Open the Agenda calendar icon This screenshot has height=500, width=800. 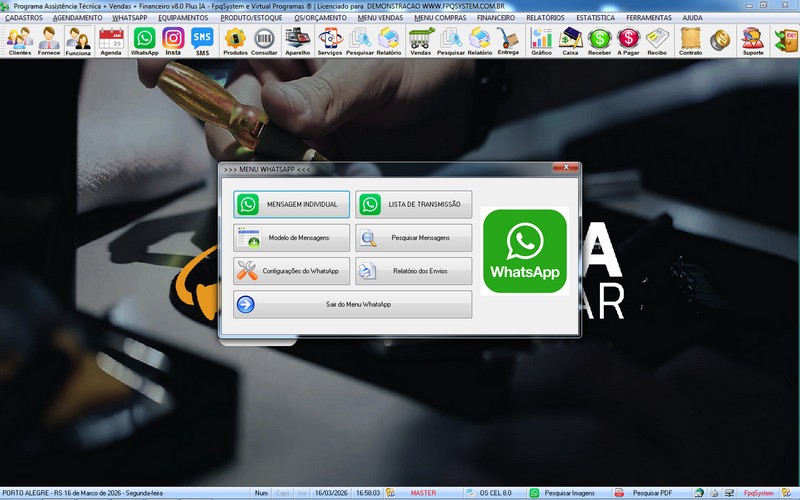pos(111,41)
